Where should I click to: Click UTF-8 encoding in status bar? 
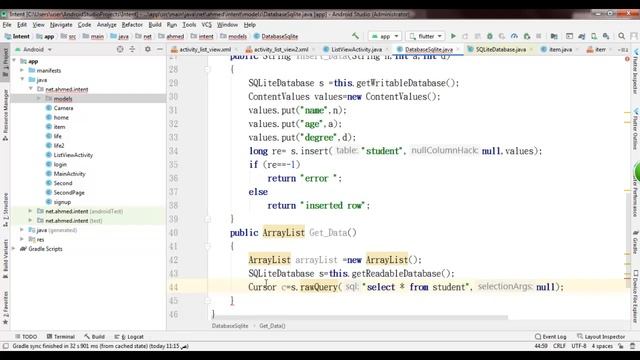coord(578,346)
